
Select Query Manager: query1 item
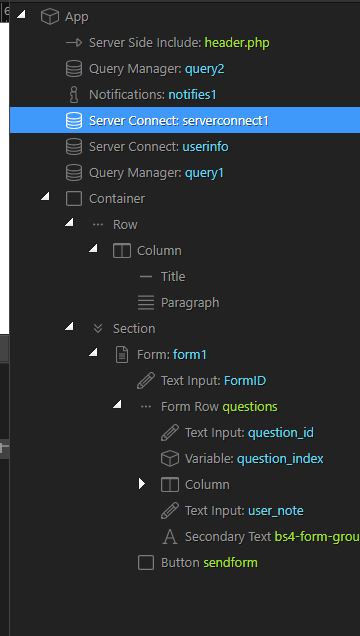[x=185, y=173]
